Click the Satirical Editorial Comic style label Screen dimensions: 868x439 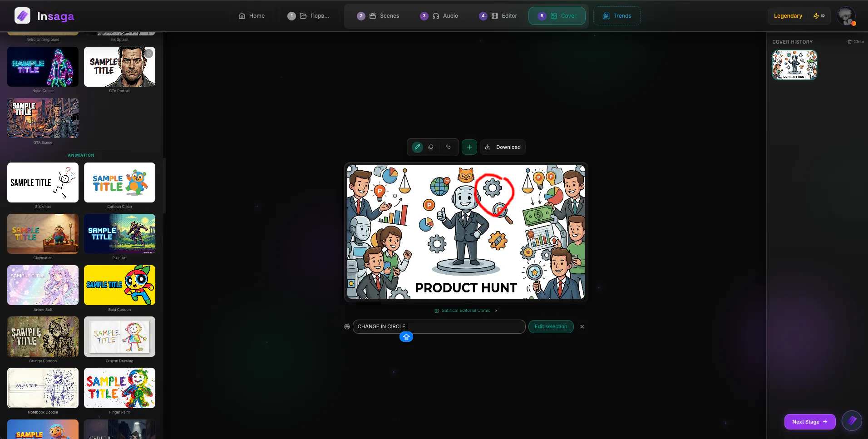(x=466, y=311)
